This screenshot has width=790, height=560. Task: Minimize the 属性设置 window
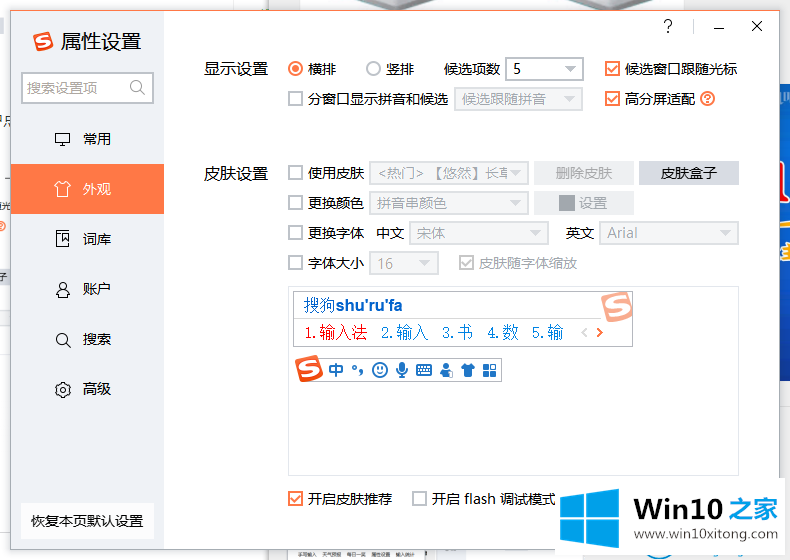point(719,27)
